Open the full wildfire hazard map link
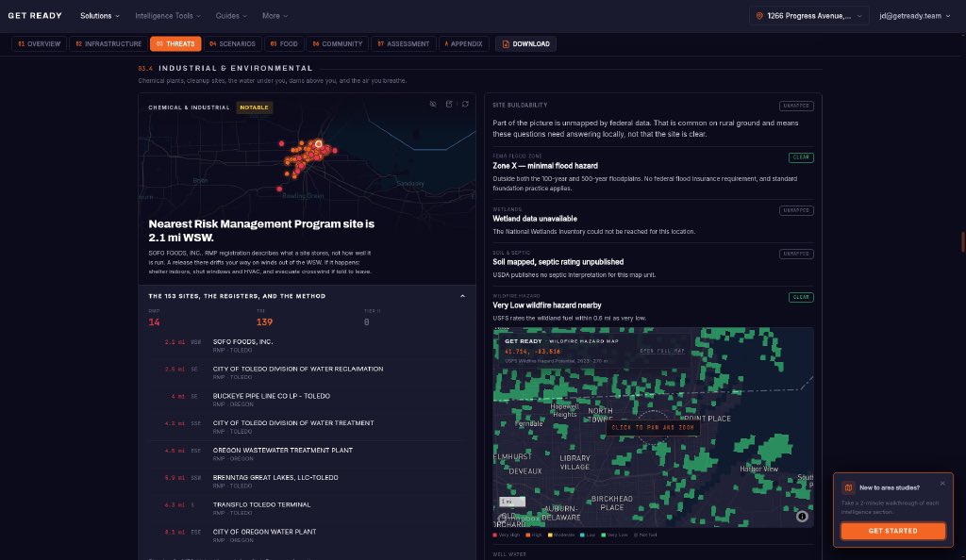This screenshot has width=966, height=560. click(661, 351)
